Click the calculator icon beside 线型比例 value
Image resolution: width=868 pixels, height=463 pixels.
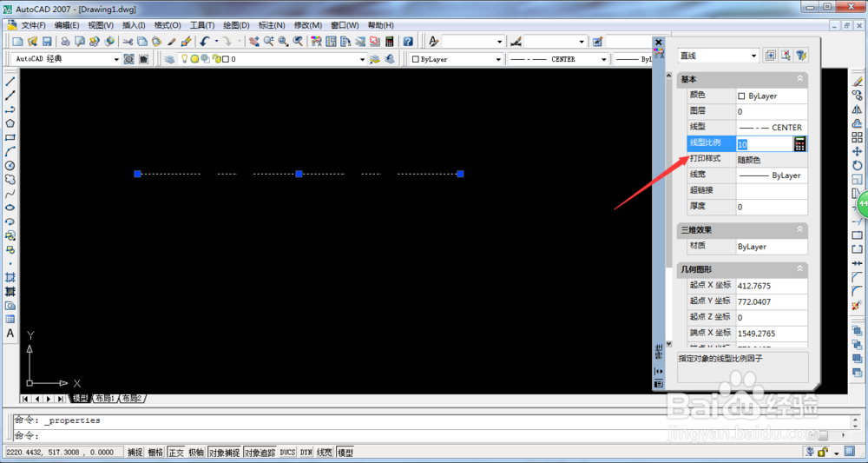800,144
